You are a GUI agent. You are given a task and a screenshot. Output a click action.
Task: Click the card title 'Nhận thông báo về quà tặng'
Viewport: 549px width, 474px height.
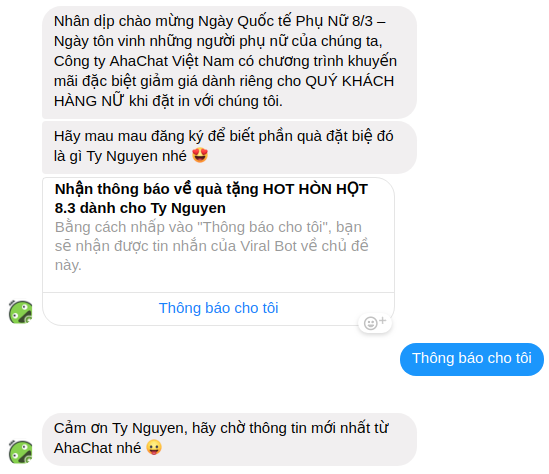[157, 189]
